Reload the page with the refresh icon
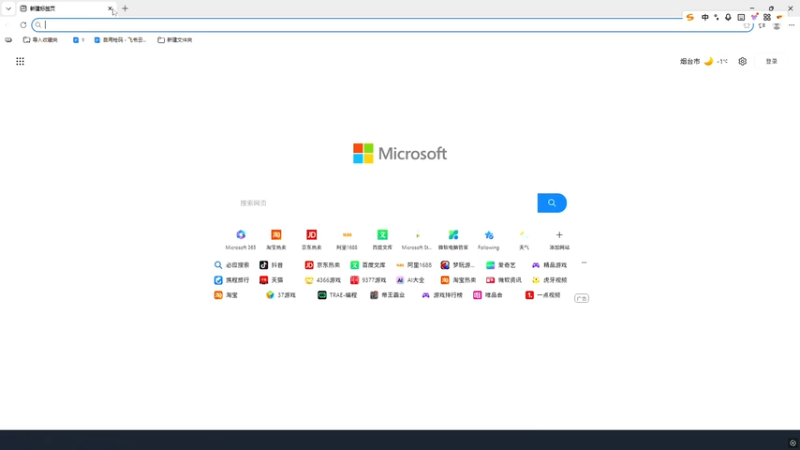 (x=23, y=25)
